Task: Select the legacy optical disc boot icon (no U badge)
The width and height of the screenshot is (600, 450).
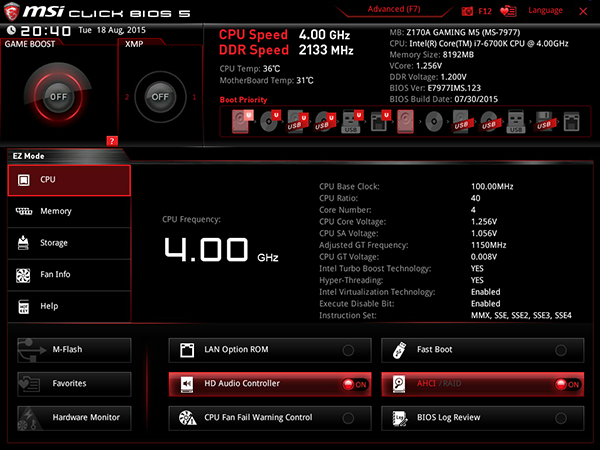Action: tap(434, 122)
